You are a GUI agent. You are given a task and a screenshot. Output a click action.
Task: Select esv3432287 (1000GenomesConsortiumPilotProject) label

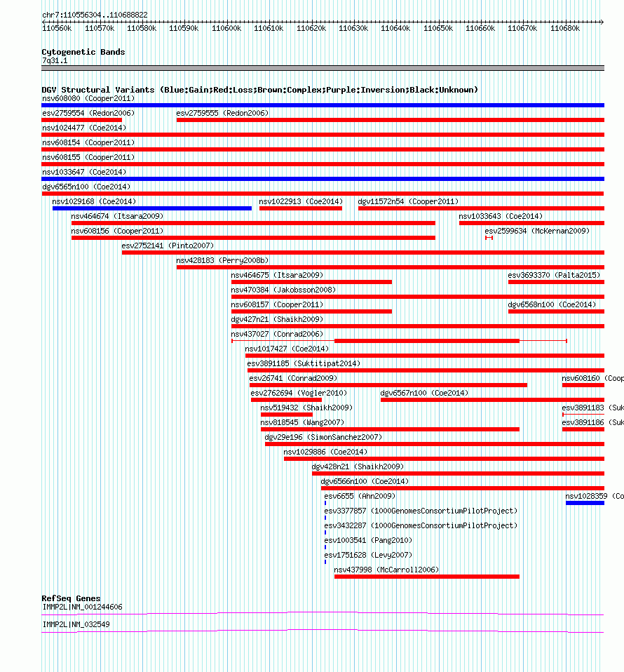click(421, 525)
